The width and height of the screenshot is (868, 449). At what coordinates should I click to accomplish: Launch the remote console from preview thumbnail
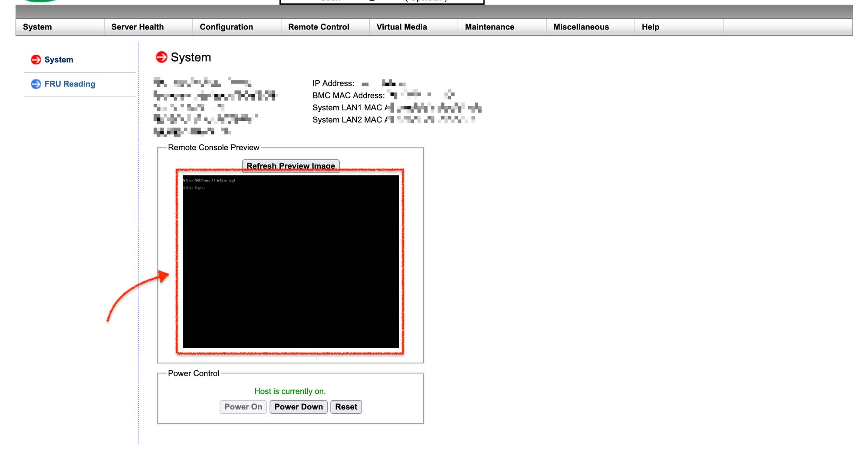[290, 261]
